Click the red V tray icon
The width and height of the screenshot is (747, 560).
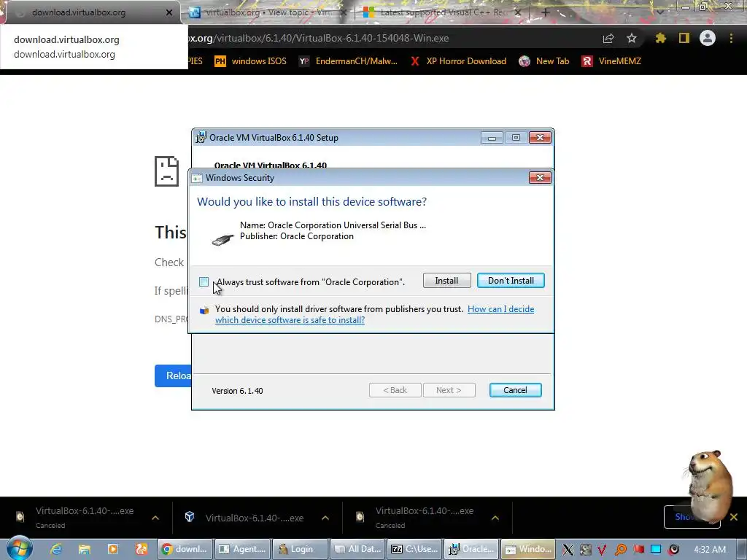[602, 550]
